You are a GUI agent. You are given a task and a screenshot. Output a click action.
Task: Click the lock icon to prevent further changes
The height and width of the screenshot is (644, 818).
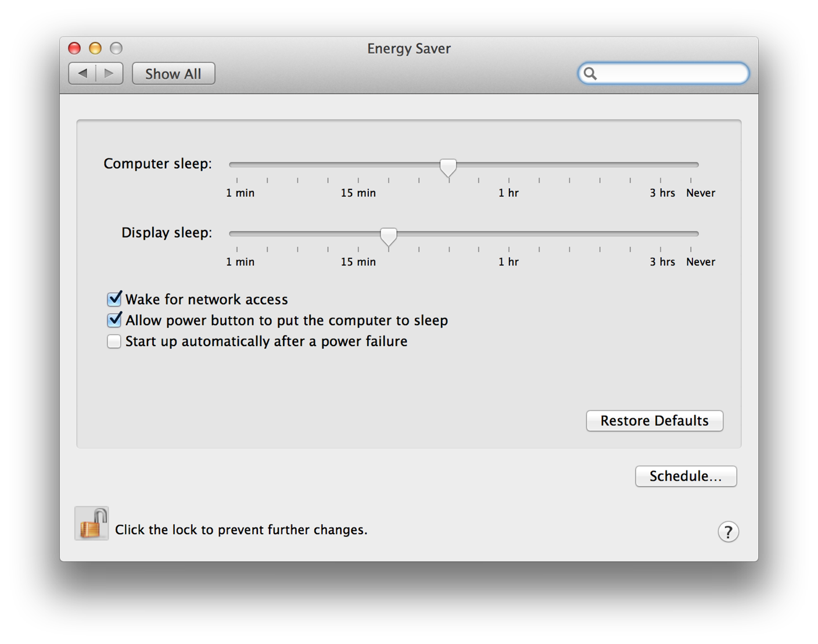(91, 523)
